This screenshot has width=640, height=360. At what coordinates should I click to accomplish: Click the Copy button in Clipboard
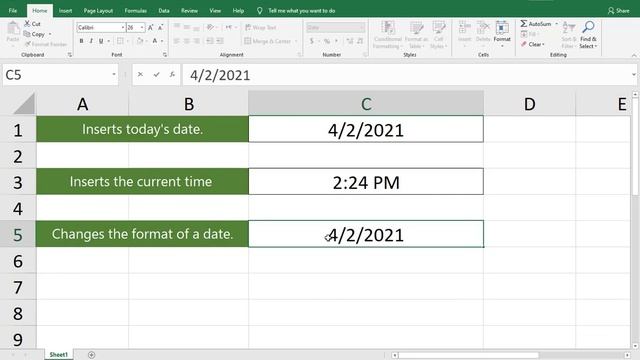point(34,34)
